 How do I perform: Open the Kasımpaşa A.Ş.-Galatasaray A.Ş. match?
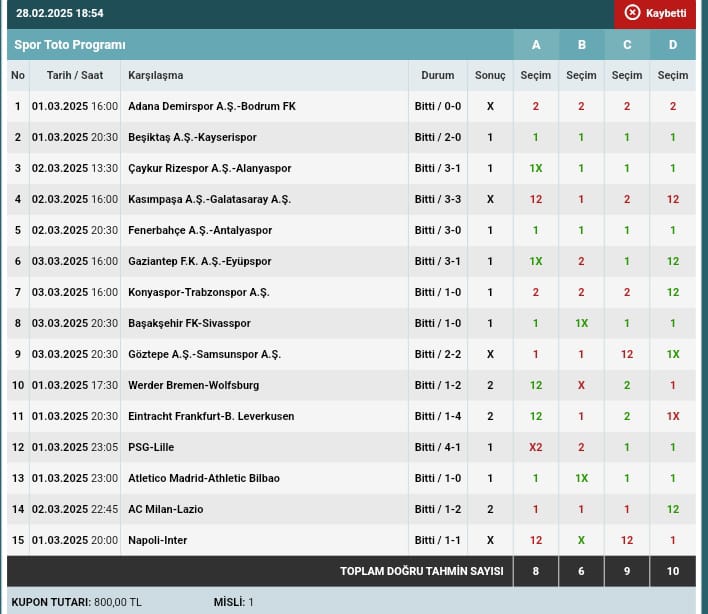(x=209, y=199)
